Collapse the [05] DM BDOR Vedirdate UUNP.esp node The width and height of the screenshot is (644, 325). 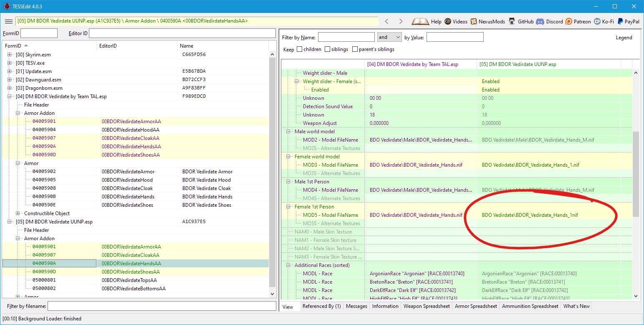coord(10,222)
